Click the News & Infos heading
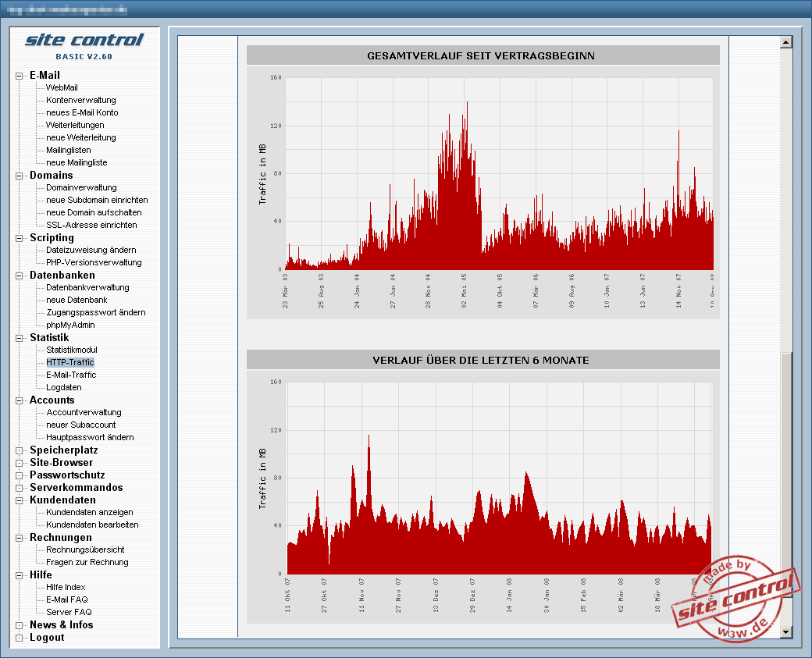812x658 pixels. [x=61, y=624]
